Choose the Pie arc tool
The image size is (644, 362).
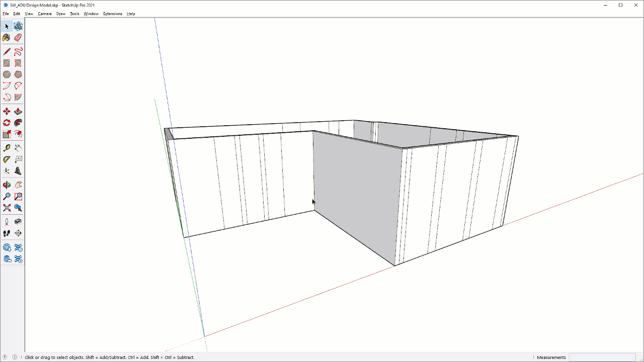tap(18, 98)
